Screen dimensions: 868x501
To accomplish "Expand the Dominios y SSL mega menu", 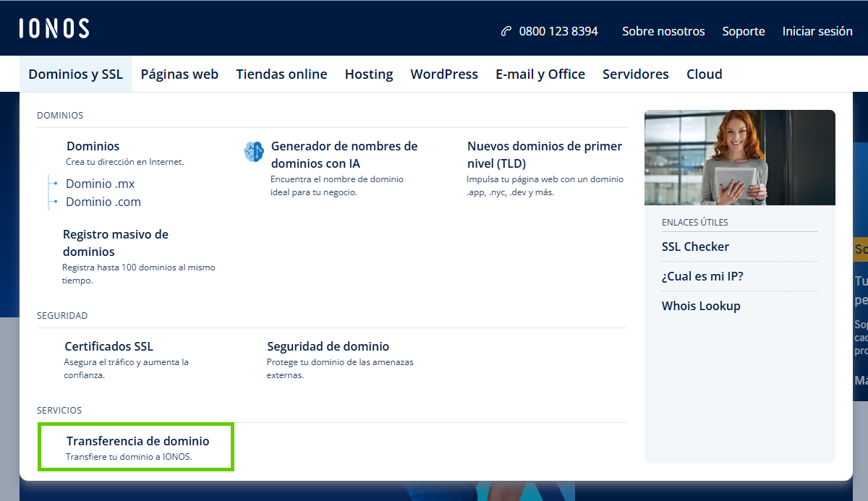I will pos(75,73).
